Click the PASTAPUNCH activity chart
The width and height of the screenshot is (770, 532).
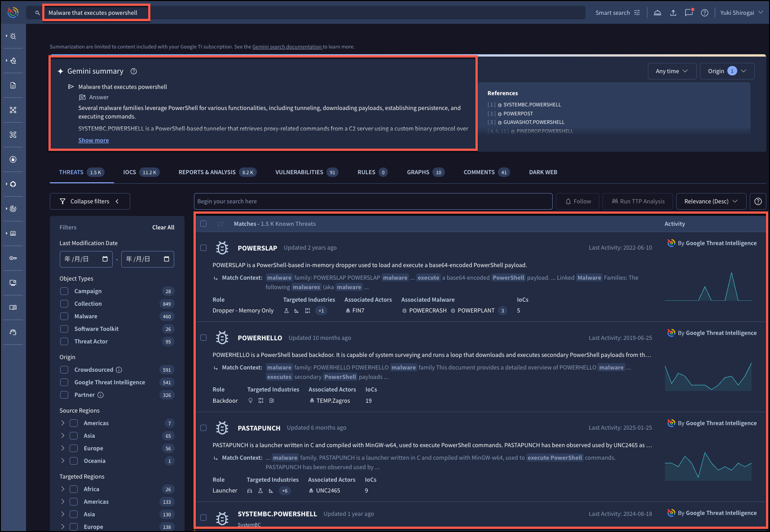click(x=708, y=466)
